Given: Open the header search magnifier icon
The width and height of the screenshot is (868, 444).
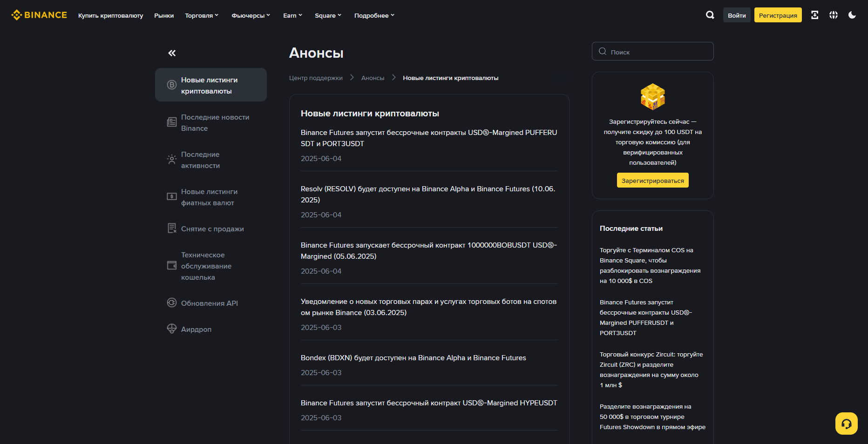Looking at the screenshot, I should [710, 15].
